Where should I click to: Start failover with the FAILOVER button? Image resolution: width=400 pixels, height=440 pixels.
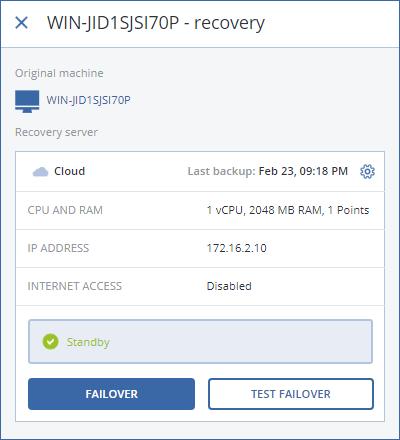pos(111,394)
